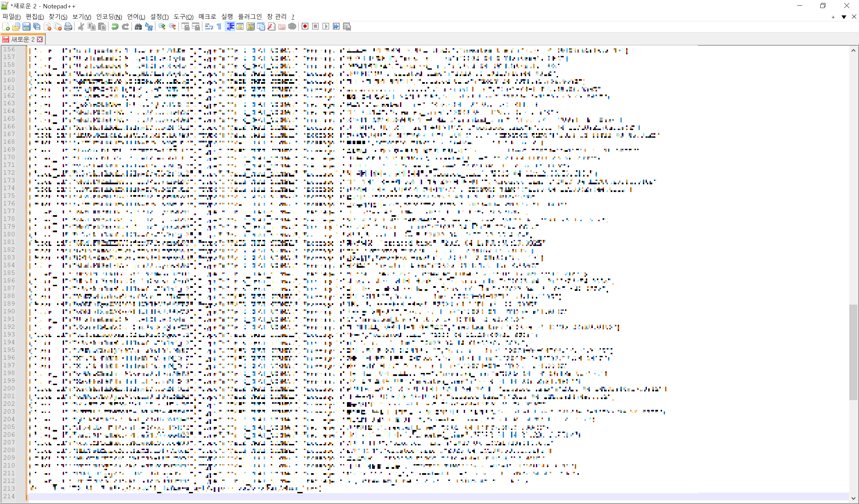
Task: Add new tab with plus button
Action: pos(833,17)
